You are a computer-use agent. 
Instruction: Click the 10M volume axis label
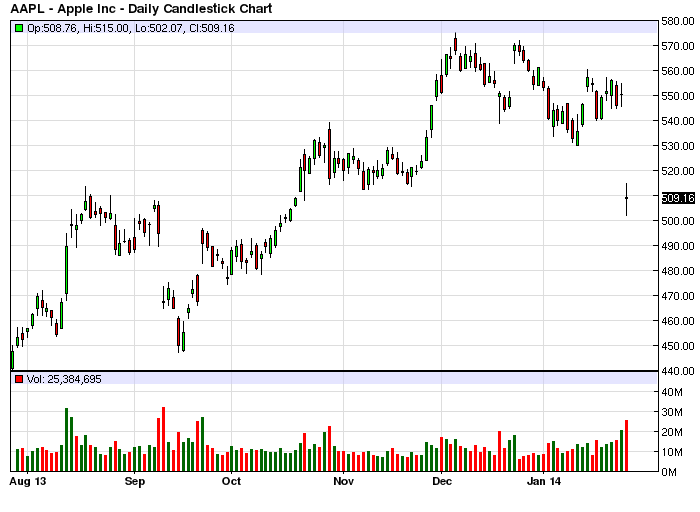coord(672,452)
